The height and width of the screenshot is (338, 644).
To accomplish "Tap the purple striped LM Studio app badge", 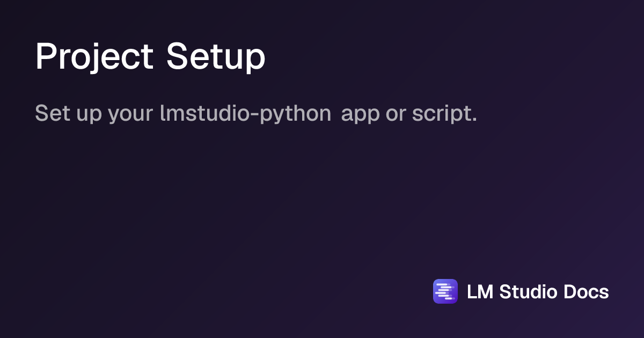I will point(445,291).
